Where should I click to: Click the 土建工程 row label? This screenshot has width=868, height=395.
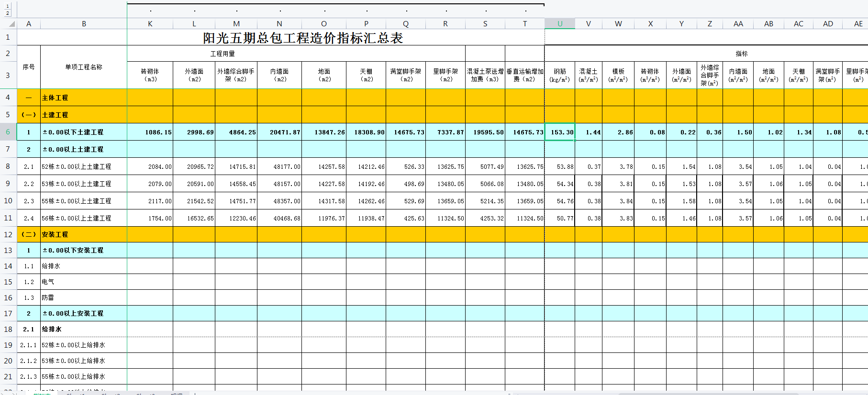click(x=55, y=115)
